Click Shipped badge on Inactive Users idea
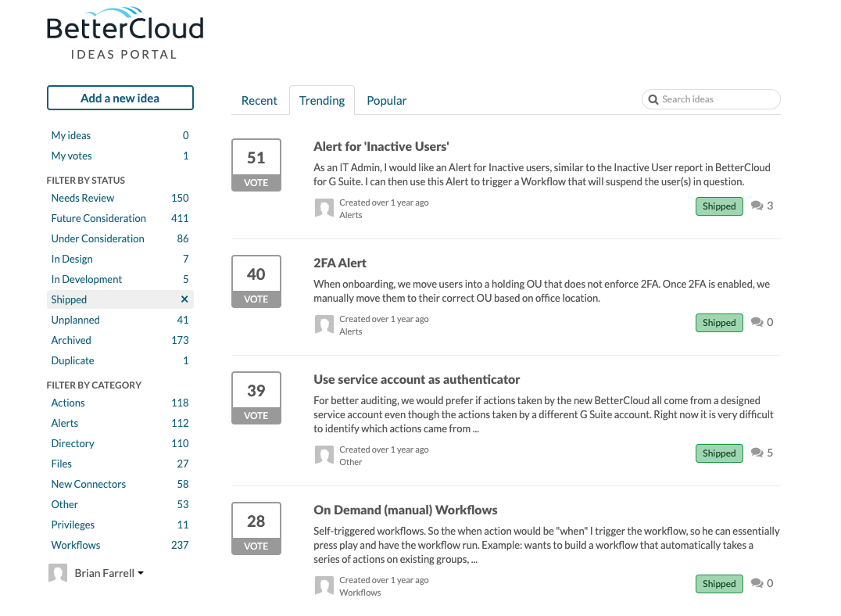The image size is (841, 616). pyautogui.click(x=719, y=206)
